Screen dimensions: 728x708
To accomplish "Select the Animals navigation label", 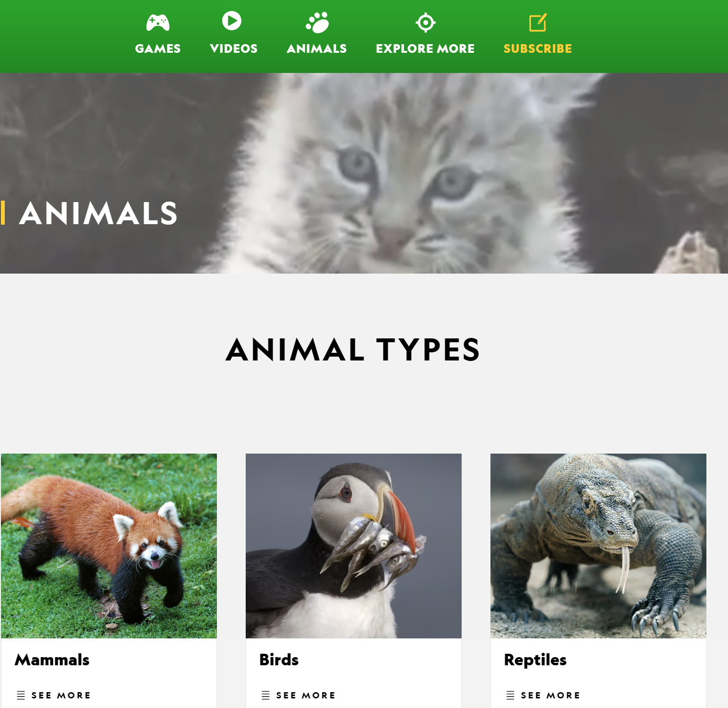I will tap(317, 48).
